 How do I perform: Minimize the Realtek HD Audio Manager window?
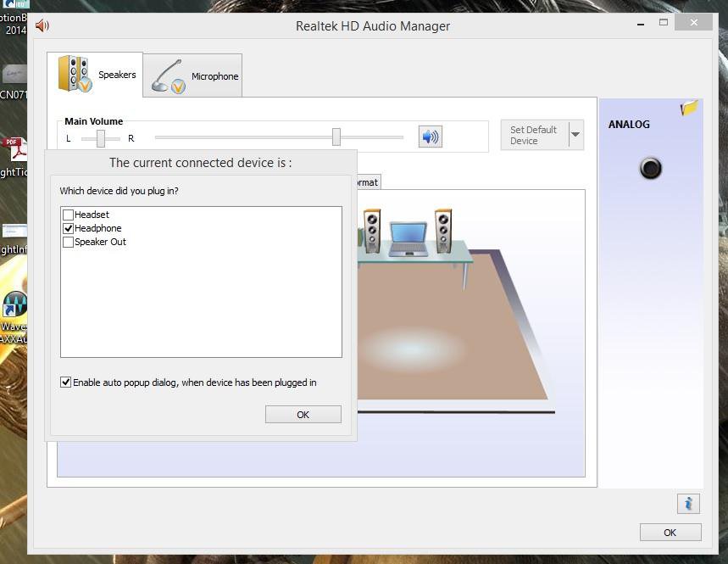pos(641,23)
